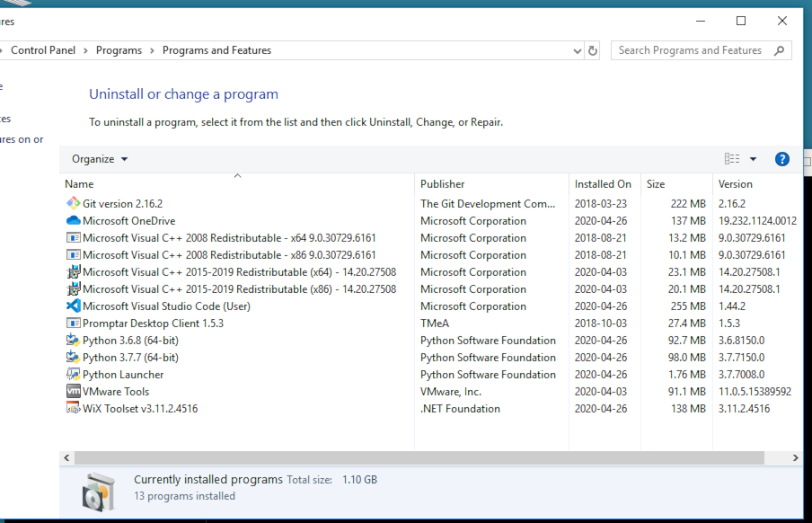Click the horizontal scrollbar left arrow
This screenshot has height=523, width=812.
66,457
